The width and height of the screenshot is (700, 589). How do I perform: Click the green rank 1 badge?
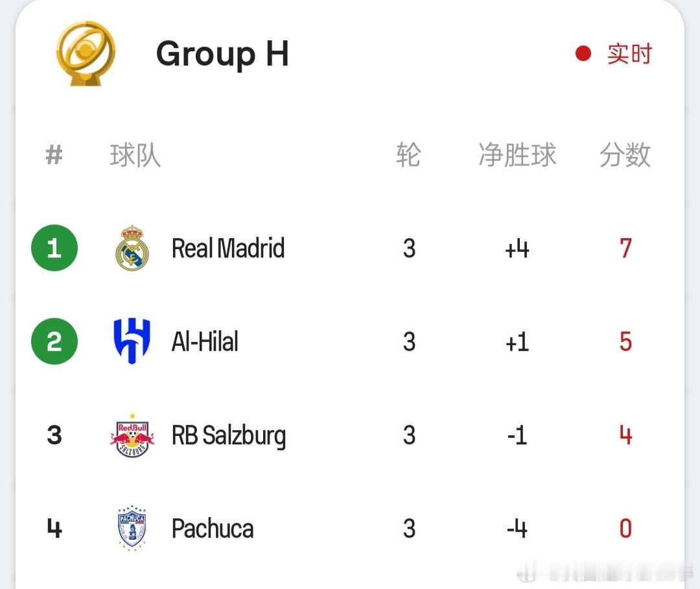(x=54, y=248)
